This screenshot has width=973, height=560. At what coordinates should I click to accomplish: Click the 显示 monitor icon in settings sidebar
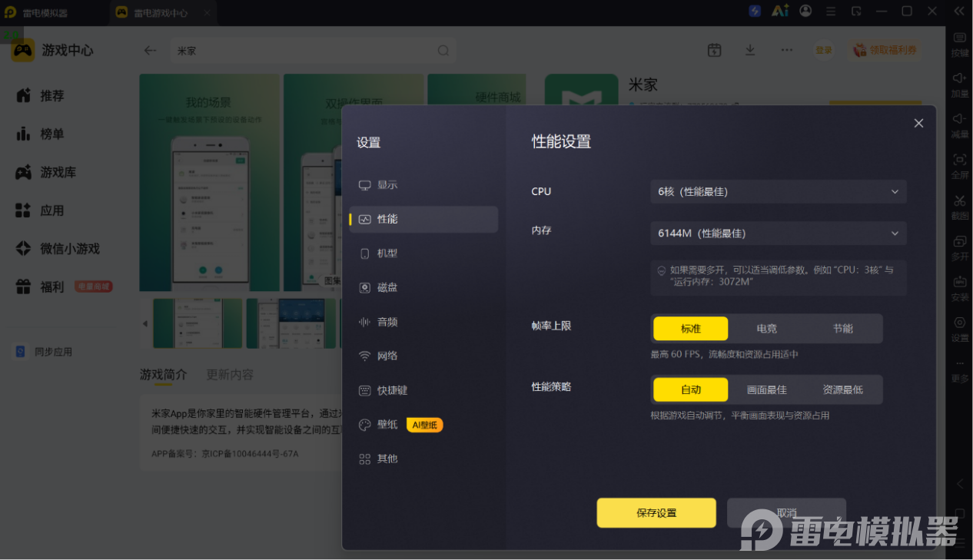pos(365,185)
